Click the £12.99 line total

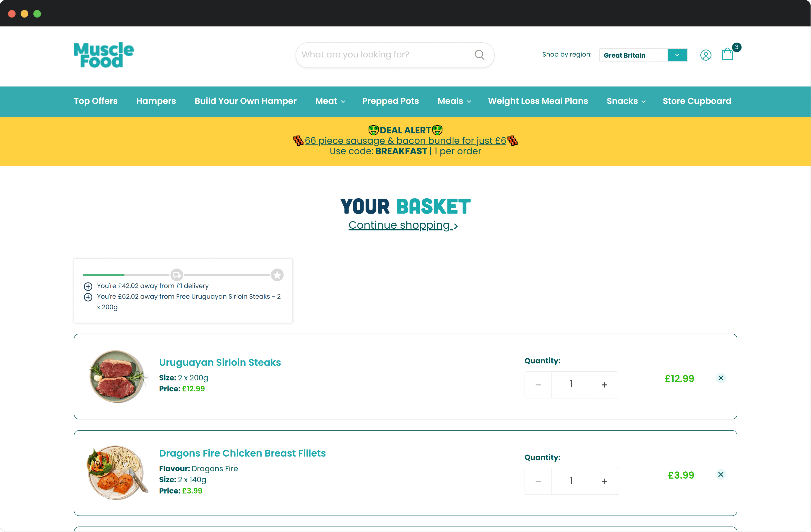pyautogui.click(x=679, y=379)
